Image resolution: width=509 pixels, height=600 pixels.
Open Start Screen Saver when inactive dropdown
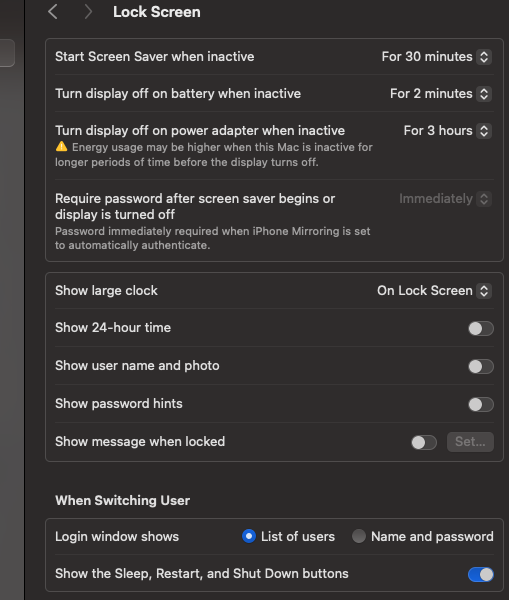[436, 57]
